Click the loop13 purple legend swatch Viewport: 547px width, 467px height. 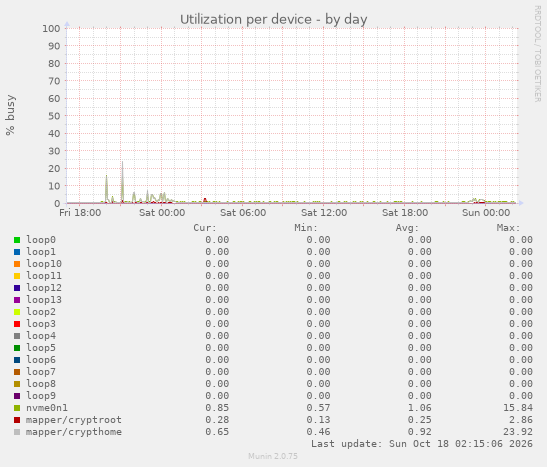coord(17,300)
